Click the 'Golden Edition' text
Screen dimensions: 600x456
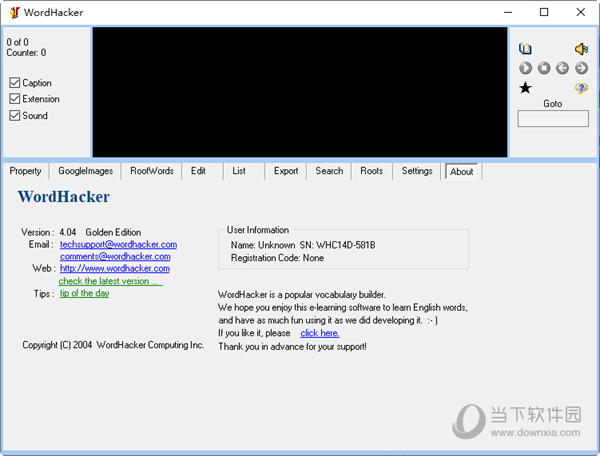(x=113, y=232)
